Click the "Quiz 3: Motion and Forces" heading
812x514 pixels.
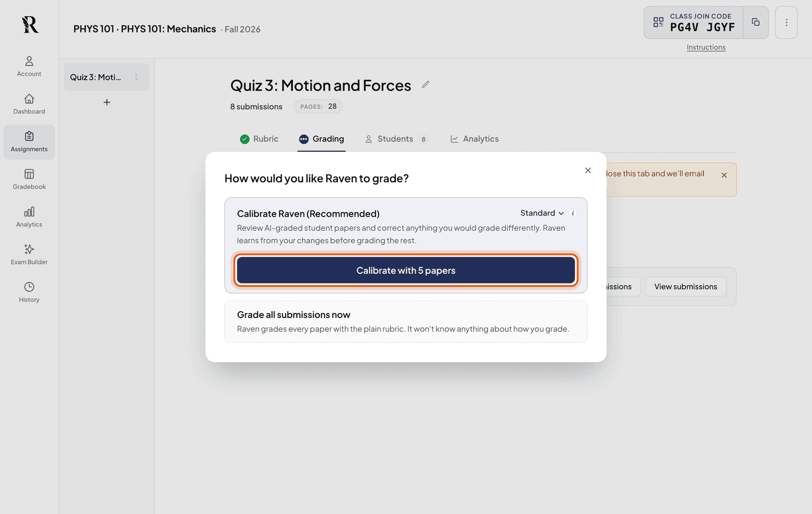(321, 85)
